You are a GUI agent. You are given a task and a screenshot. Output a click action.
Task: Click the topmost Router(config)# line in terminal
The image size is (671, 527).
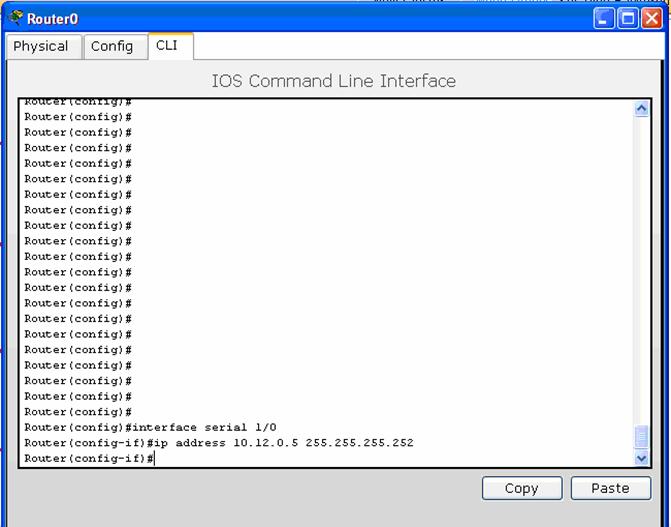click(78, 103)
